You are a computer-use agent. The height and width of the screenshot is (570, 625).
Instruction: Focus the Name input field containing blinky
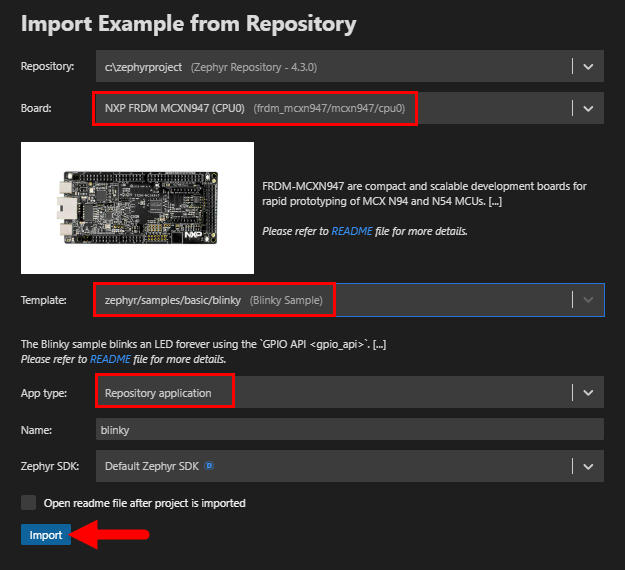tap(350, 429)
